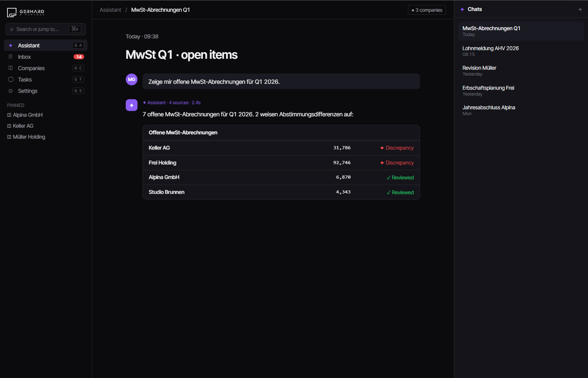
Task: Click the user message about offene MwSt-Abrechnungen
Action: click(281, 81)
